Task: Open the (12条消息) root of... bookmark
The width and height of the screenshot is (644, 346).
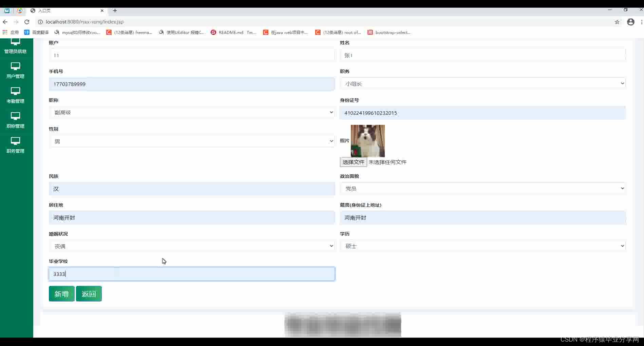Action: (x=338, y=32)
